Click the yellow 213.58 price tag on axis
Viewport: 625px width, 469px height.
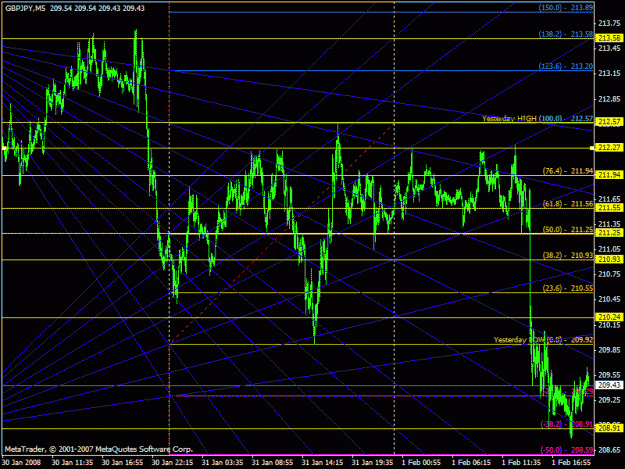(609, 38)
